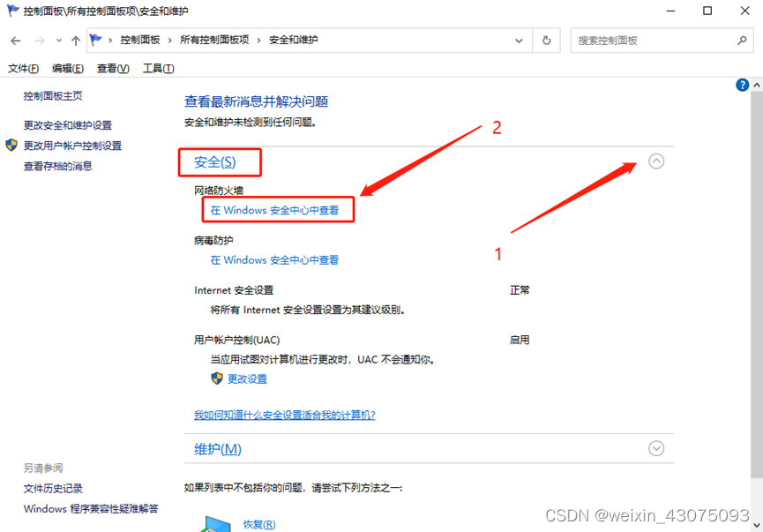This screenshot has height=532, width=763.
Task: Click the flag icon in address bar
Action: (97, 41)
